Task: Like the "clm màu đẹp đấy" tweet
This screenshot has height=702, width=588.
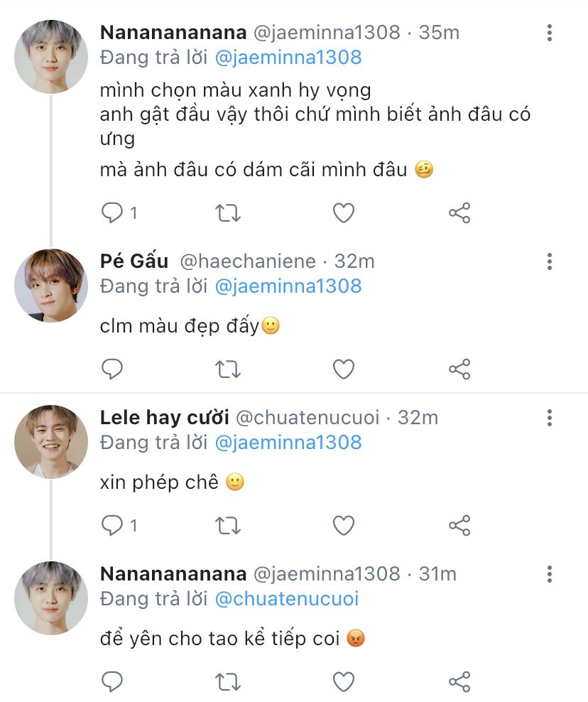Action: tap(344, 369)
